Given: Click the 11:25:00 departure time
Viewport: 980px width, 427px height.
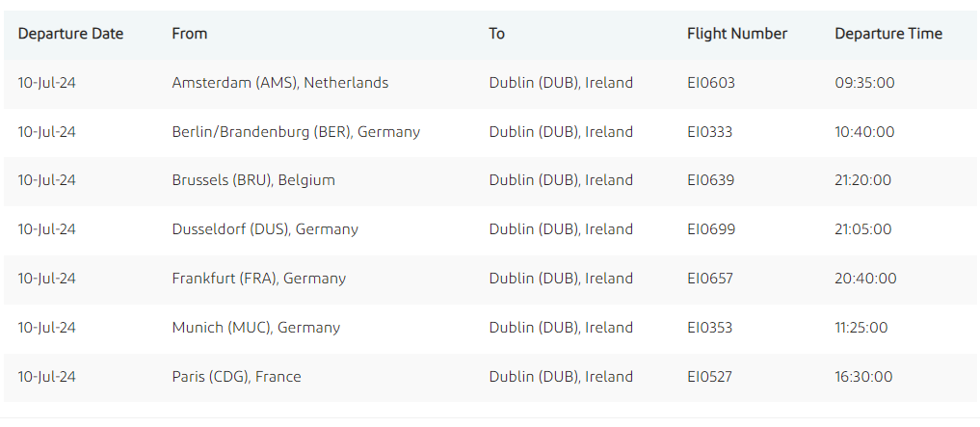Looking at the screenshot, I should tap(861, 328).
